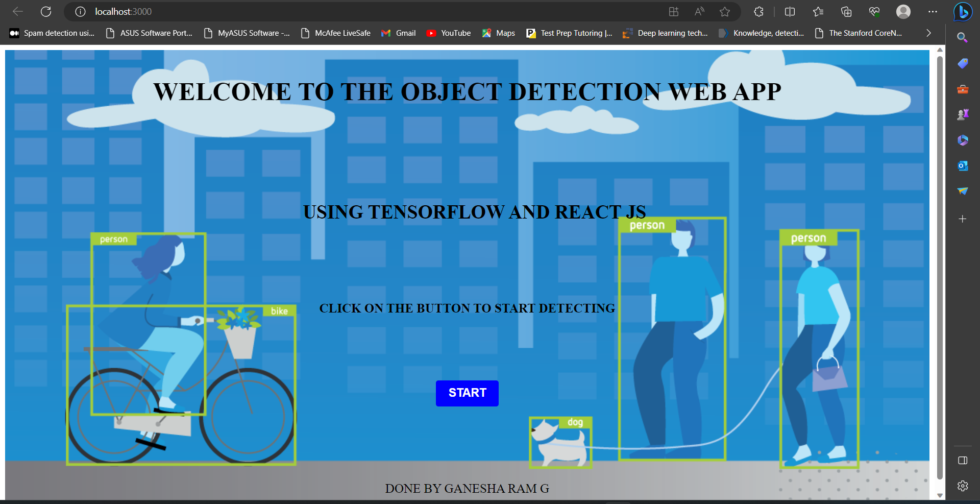Open the Outlook icon in the sidebar
Viewport: 980px width, 504px height.
(963, 166)
